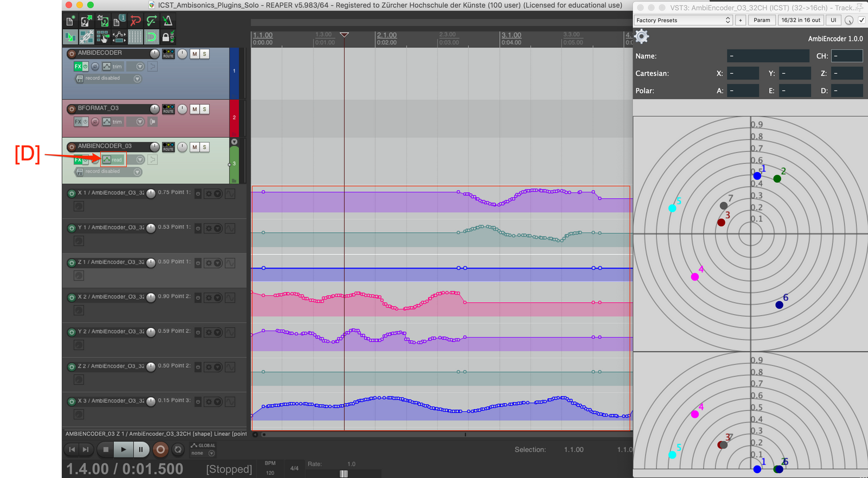Open FX chain on AMBIDECODER track

[78, 67]
